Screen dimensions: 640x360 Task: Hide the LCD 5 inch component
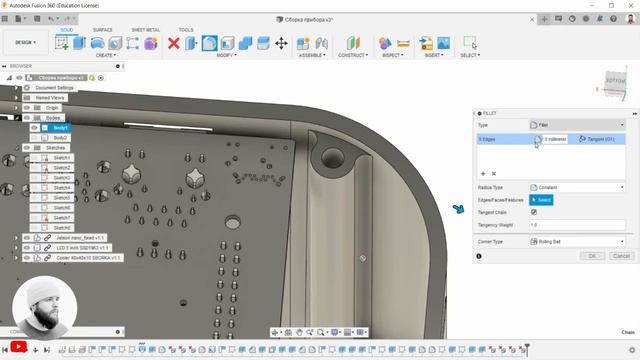(x=27, y=248)
